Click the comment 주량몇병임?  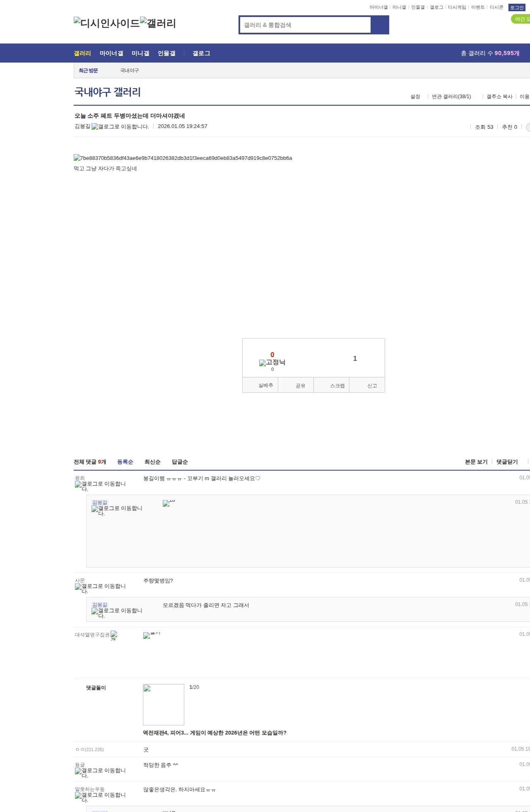coord(158,581)
